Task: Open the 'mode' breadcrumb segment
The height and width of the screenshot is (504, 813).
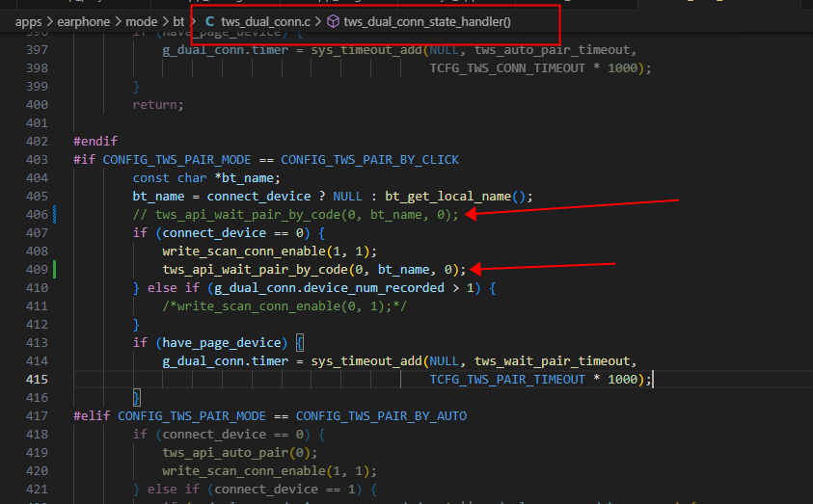Action: 142,22
